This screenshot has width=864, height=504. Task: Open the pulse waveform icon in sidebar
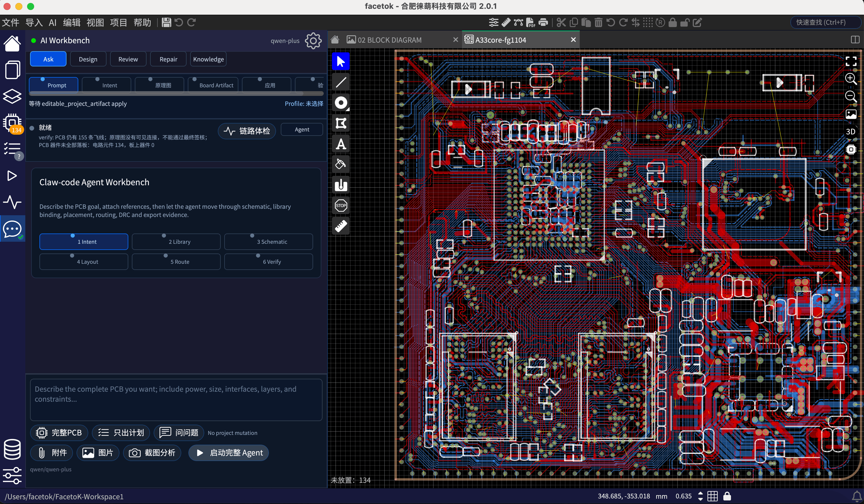[12, 202]
